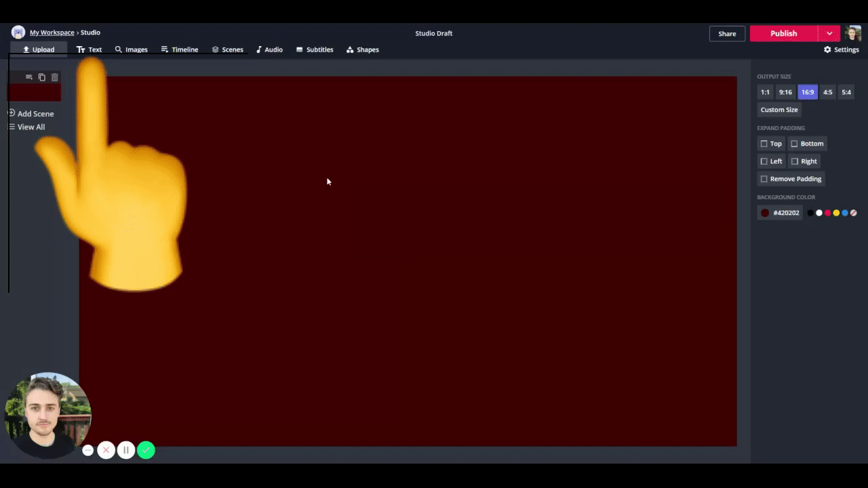Screen dimensions: 868x488
Task: Open the Shapes tool
Action: click(362, 49)
